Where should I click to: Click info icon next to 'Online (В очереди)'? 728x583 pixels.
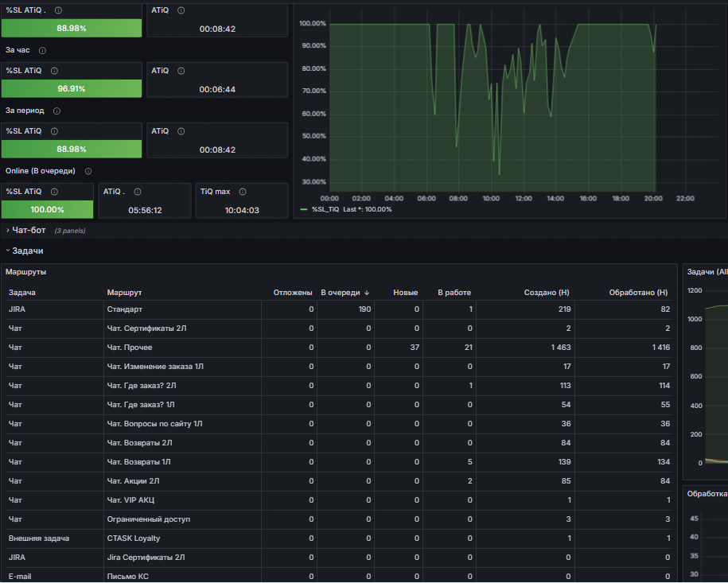pyautogui.click(x=88, y=171)
